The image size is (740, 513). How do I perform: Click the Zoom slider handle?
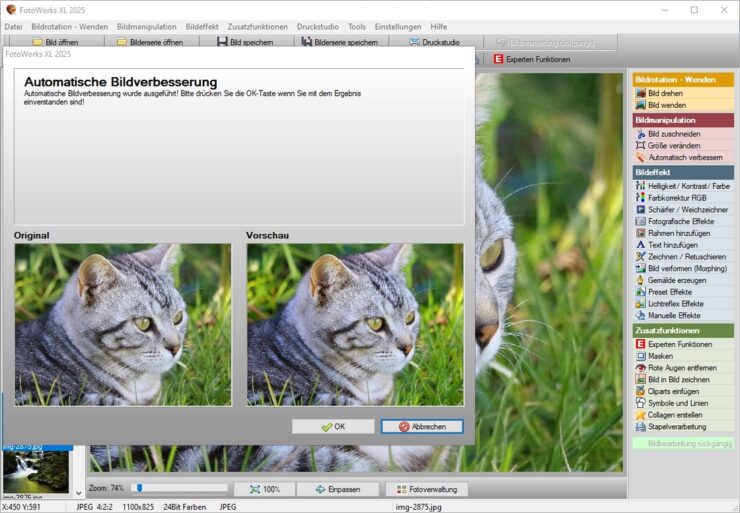pyautogui.click(x=140, y=488)
